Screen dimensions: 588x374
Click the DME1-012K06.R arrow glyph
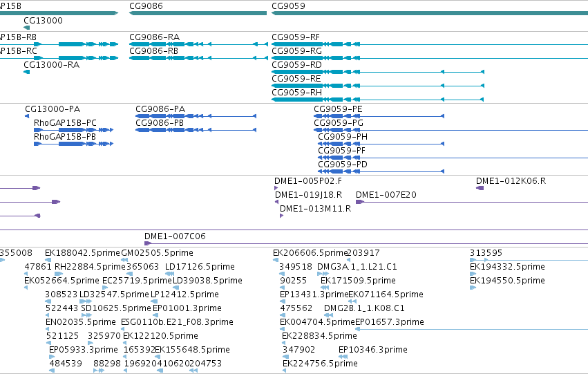click(x=480, y=188)
